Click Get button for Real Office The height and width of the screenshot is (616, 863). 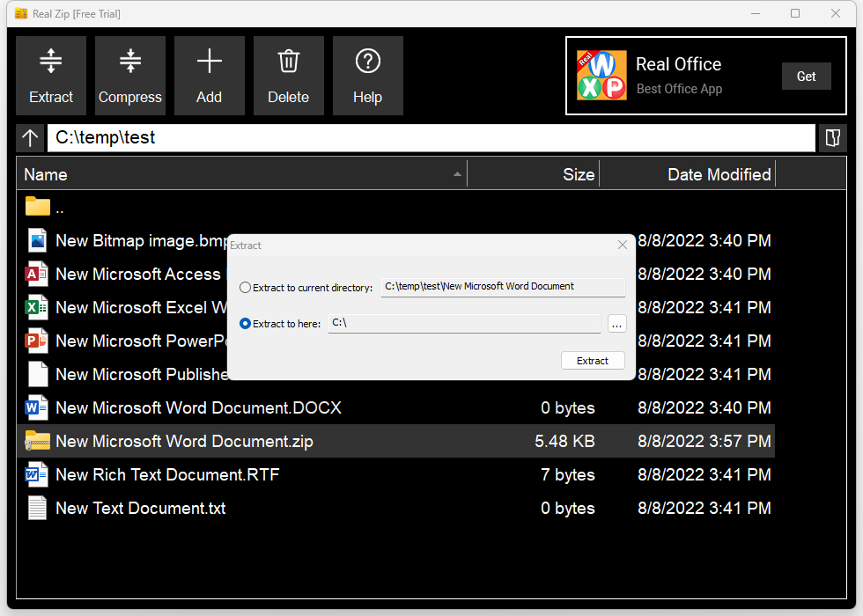pyautogui.click(x=807, y=77)
